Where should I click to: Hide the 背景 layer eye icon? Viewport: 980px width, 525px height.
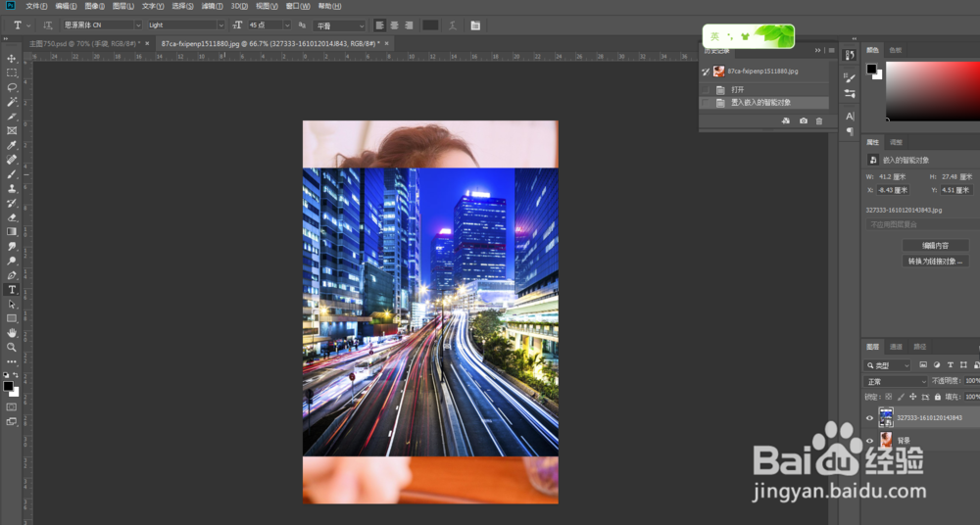(x=869, y=441)
